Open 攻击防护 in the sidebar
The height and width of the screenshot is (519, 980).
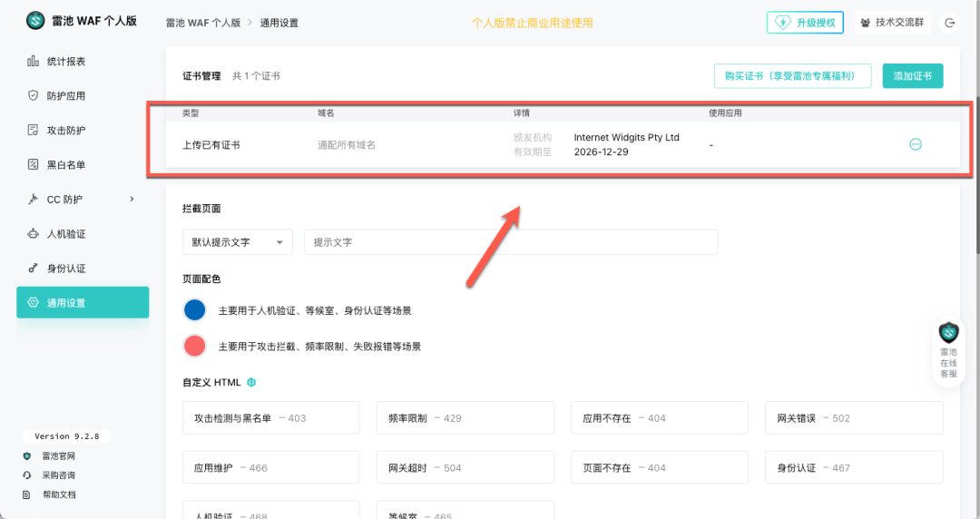66,131
